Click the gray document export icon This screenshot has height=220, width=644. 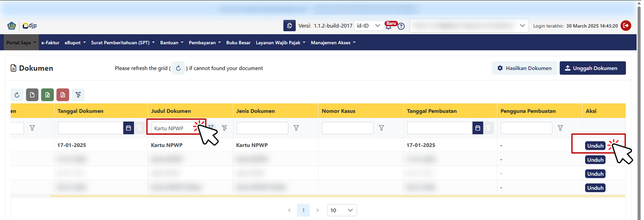coord(32,95)
